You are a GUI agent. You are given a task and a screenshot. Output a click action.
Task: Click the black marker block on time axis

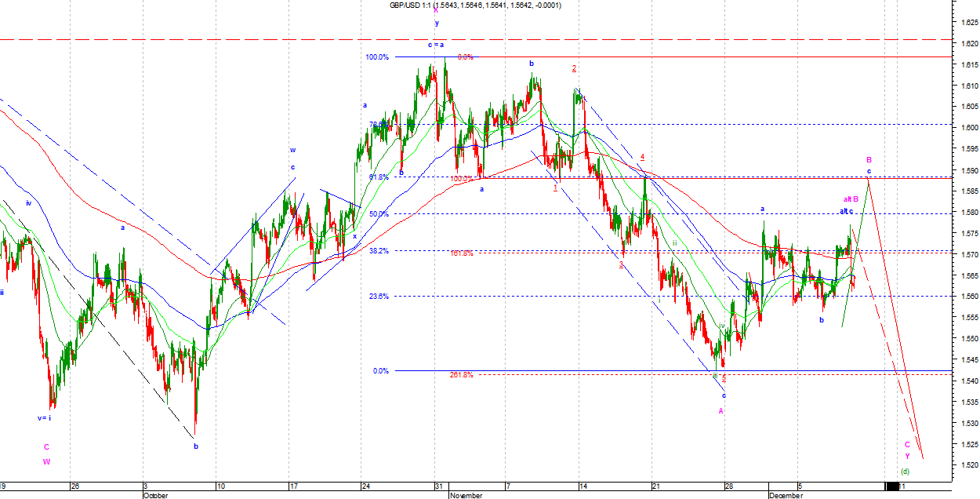point(891,486)
